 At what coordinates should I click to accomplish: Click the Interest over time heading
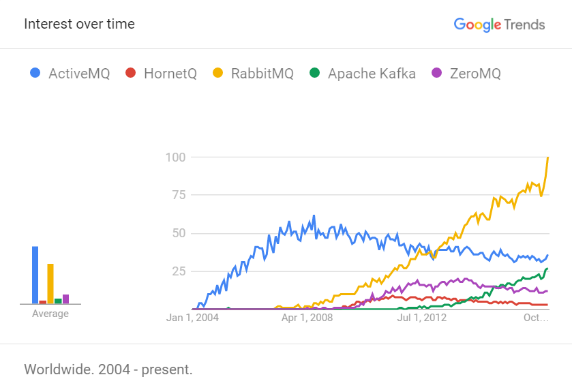click(79, 24)
